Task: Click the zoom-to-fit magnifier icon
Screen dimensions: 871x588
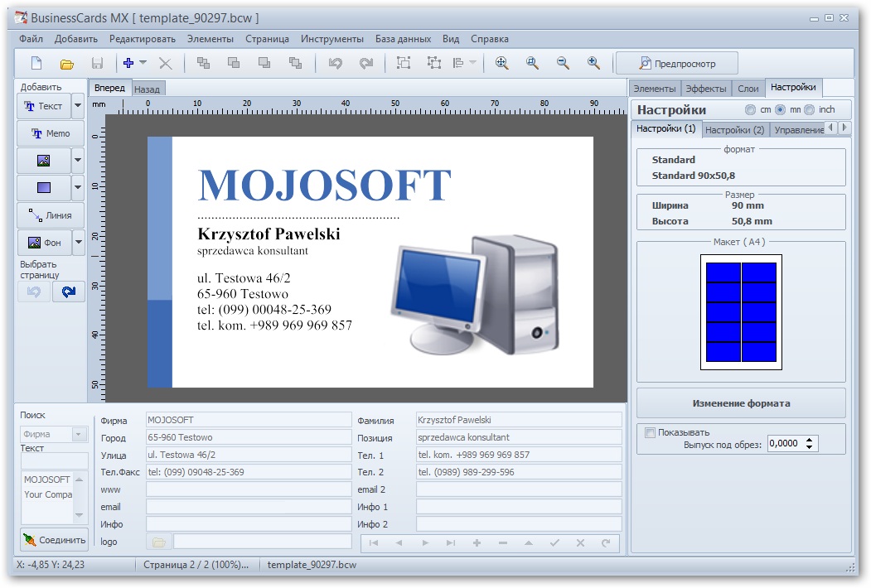Action: pos(501,63)
